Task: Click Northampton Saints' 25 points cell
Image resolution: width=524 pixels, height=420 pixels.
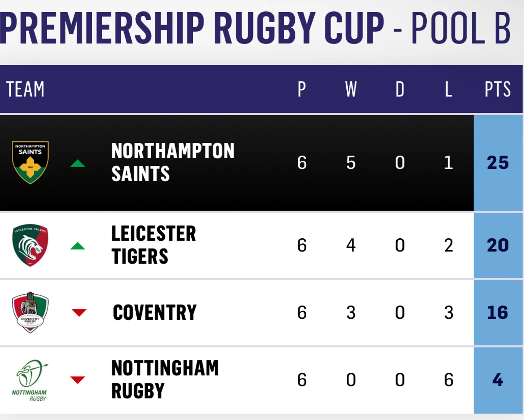Action: pyautogui.click(x=498, y=163)
